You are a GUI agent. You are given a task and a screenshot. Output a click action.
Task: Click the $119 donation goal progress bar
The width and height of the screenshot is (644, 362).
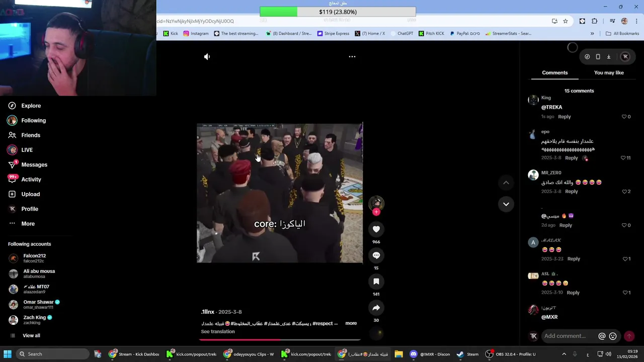338,12
